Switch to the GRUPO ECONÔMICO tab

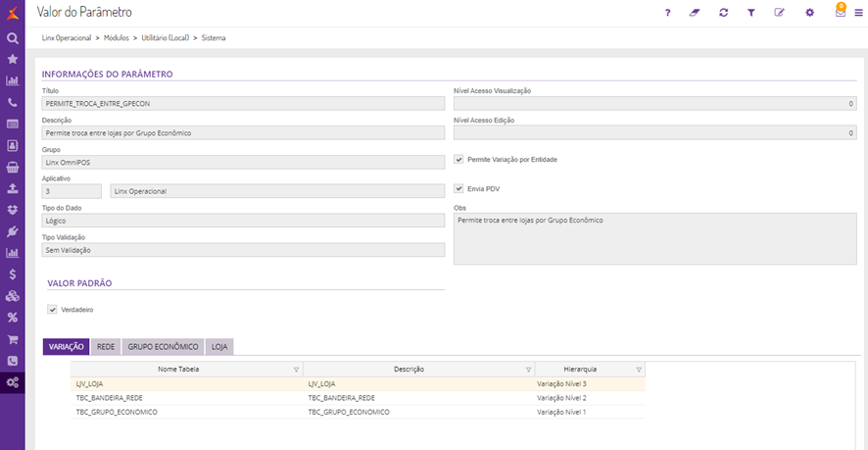point(163,347)
